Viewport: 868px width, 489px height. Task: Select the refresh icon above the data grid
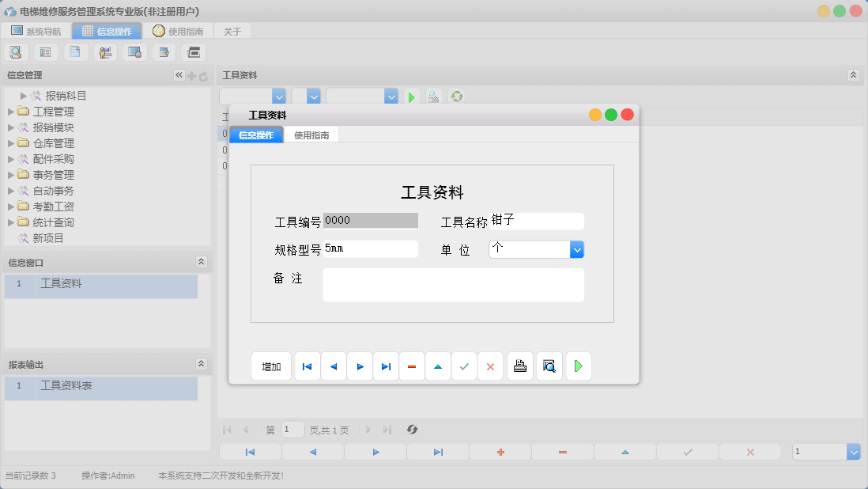(456, 96)
